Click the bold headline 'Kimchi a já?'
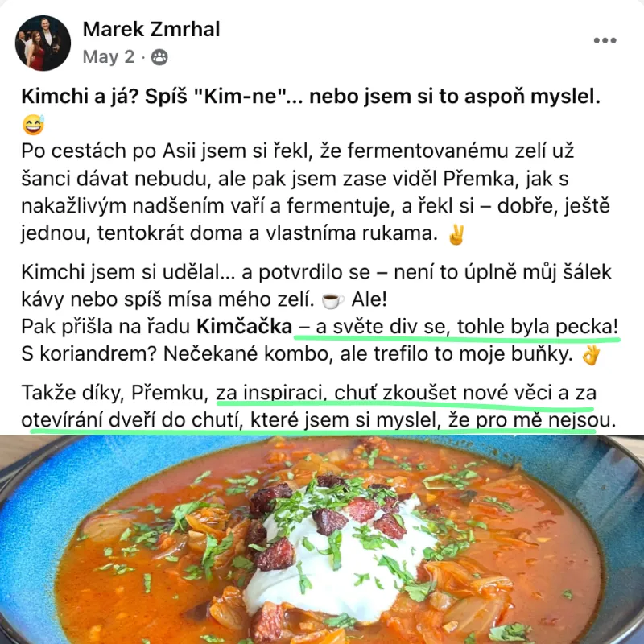 coord(80,97)
